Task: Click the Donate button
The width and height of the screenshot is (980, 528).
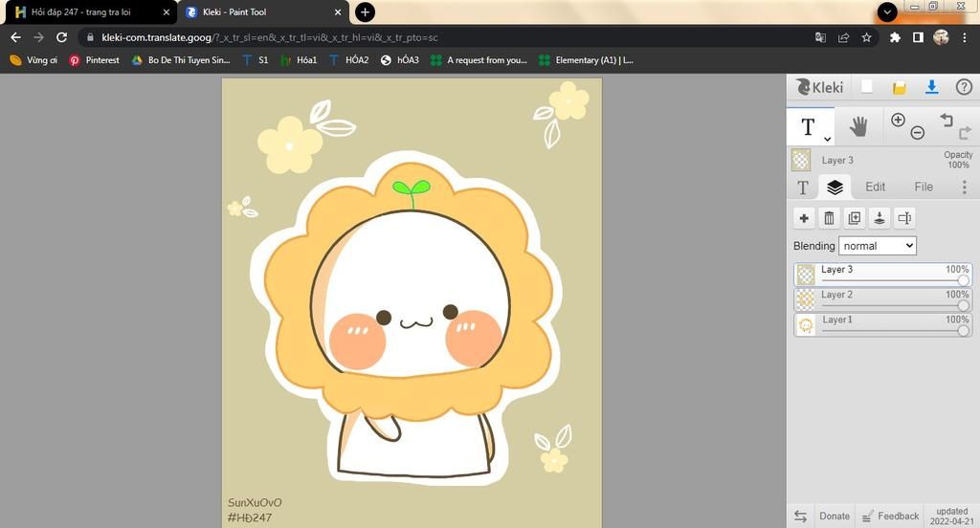Action: (x=835, y=516)
